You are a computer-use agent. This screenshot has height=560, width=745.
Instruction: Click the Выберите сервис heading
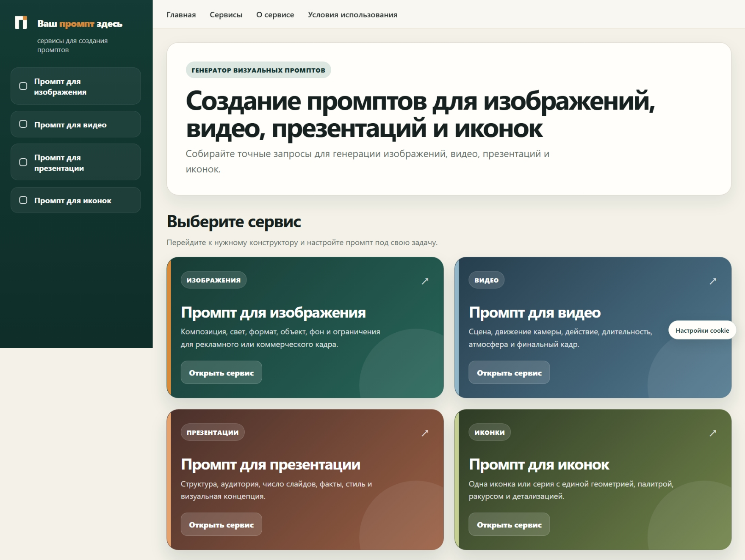pyautogui.click(x=234, y=221)
